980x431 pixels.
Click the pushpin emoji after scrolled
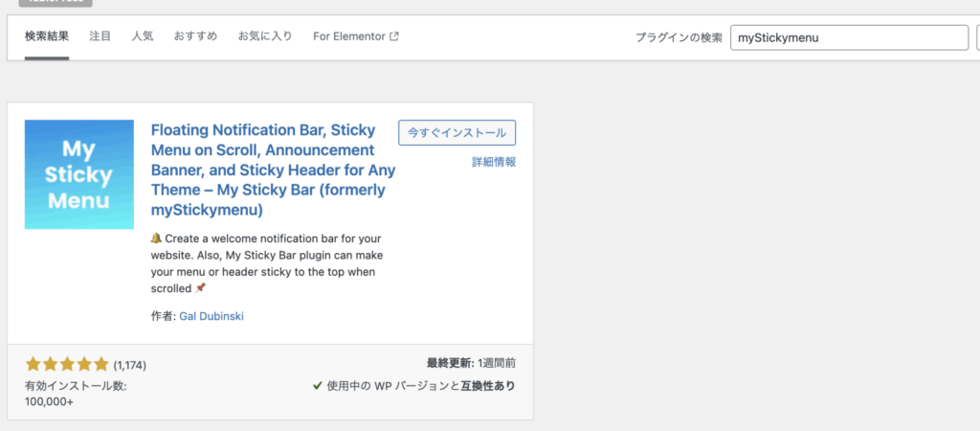coord(200,288)
